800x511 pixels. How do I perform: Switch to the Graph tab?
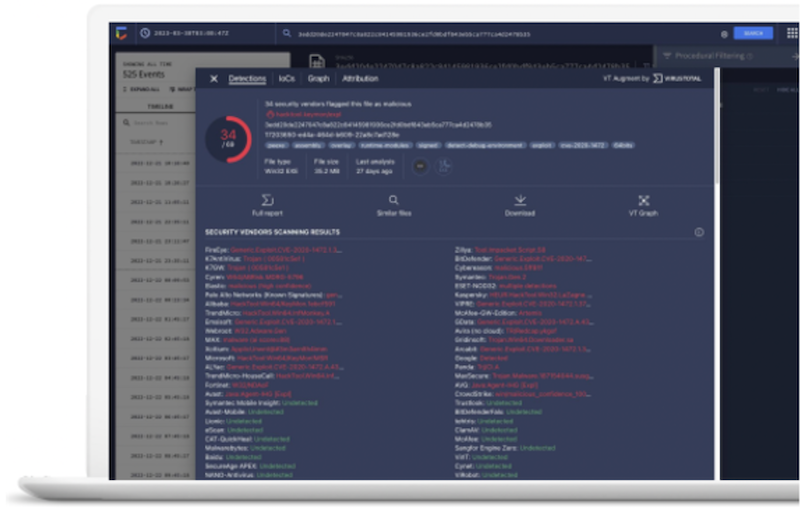click(318, 79)
